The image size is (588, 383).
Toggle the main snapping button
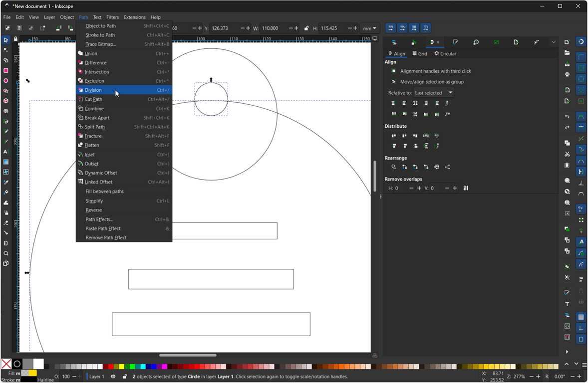[x=581, y=41]
